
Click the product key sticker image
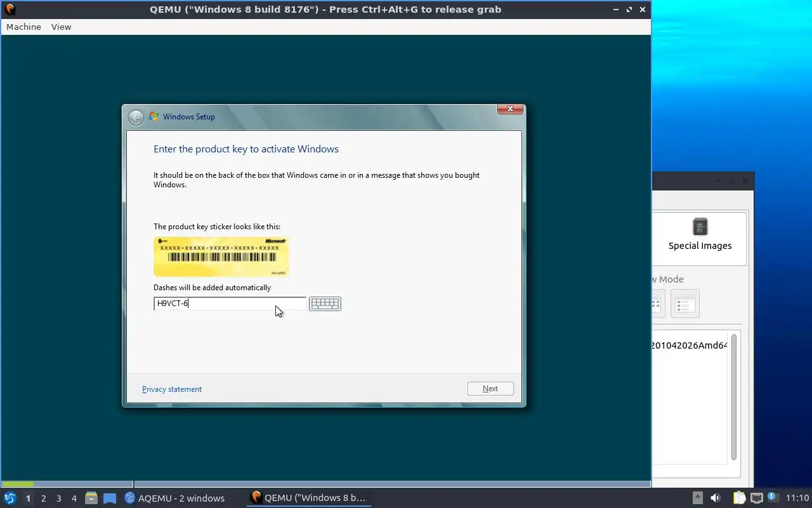[221, 257]
